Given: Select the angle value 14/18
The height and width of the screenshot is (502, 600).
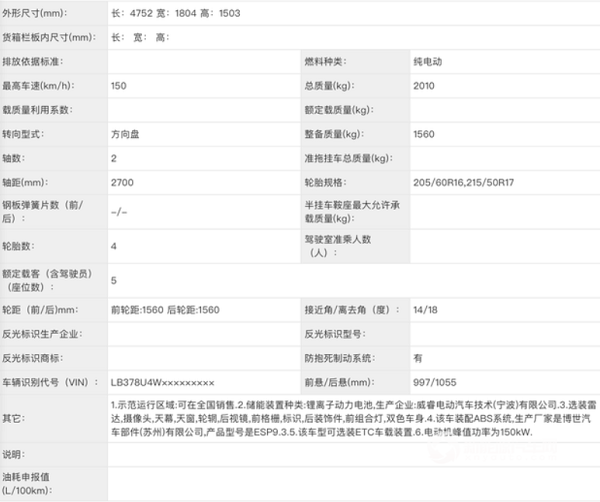Looking at the screenshot, I should [x=425, y=310].
